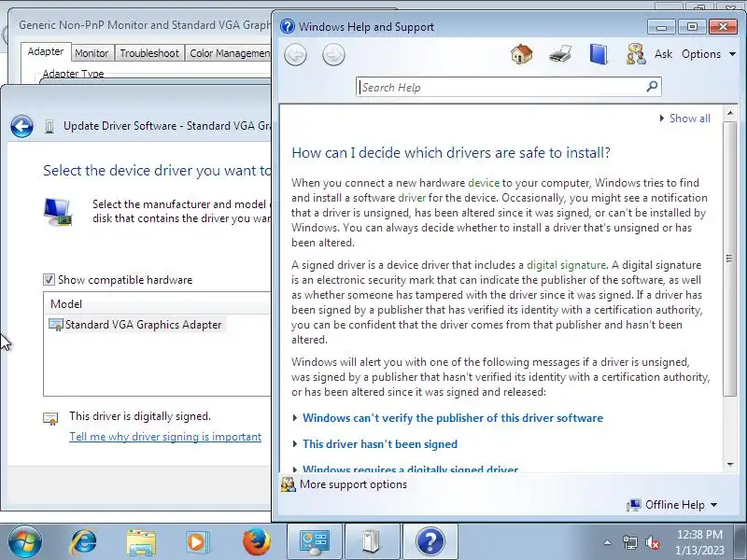
Task: Switch to Control Panel display taskbar button
Action: [x=315, y=542]
